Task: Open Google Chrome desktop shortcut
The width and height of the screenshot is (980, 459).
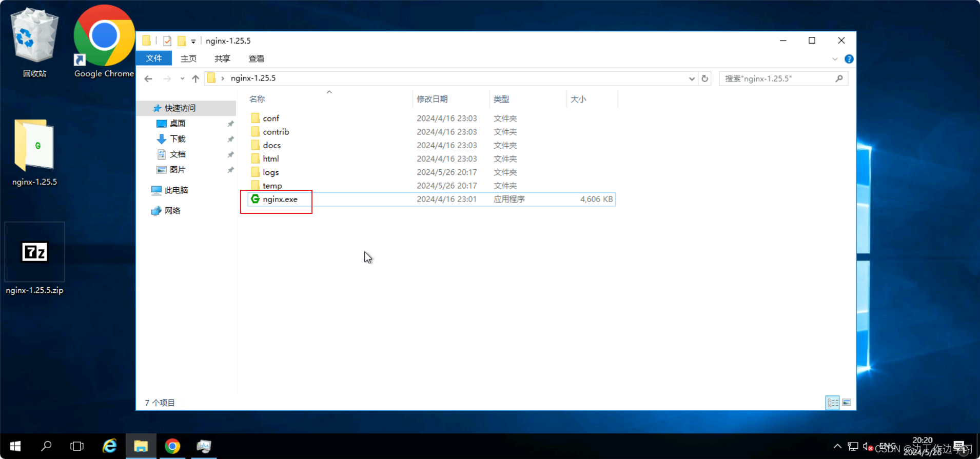Action: [104, 42]
